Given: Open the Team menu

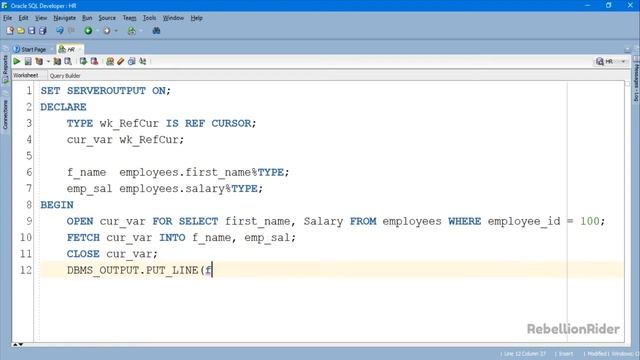Looking at the screenshot, I should (x=129, y=18).
